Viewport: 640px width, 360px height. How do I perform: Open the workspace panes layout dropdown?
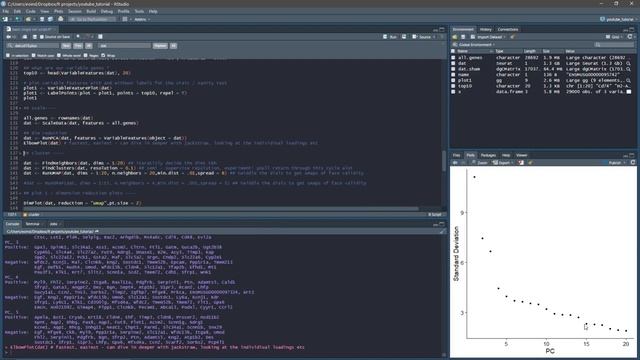point(126,19)
